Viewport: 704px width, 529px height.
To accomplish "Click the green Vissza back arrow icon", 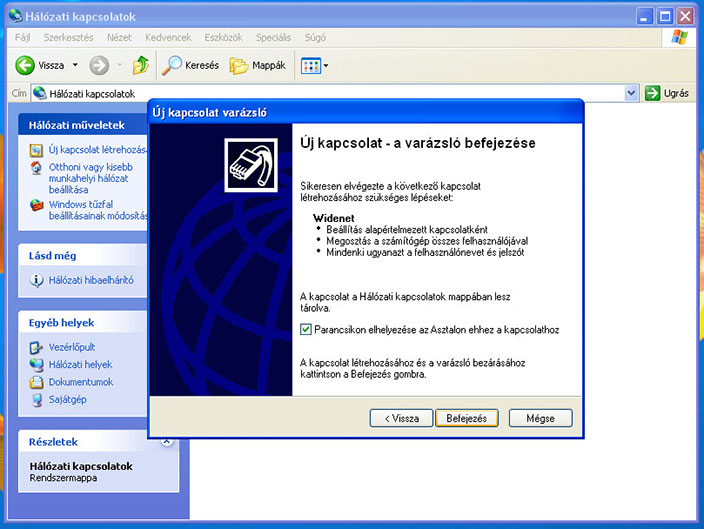I will [x=25, y=66].
